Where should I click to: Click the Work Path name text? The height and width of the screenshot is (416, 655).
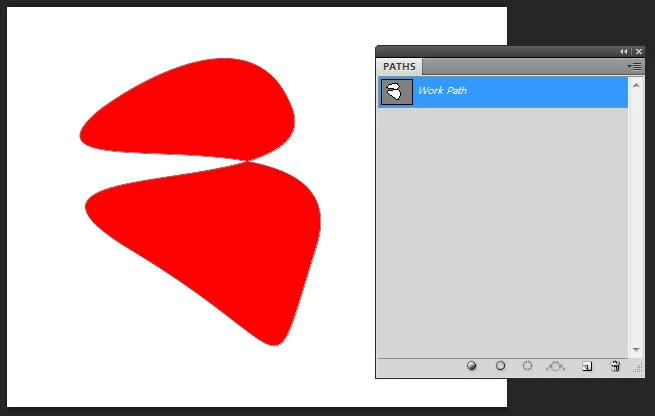tap(442, 91)
